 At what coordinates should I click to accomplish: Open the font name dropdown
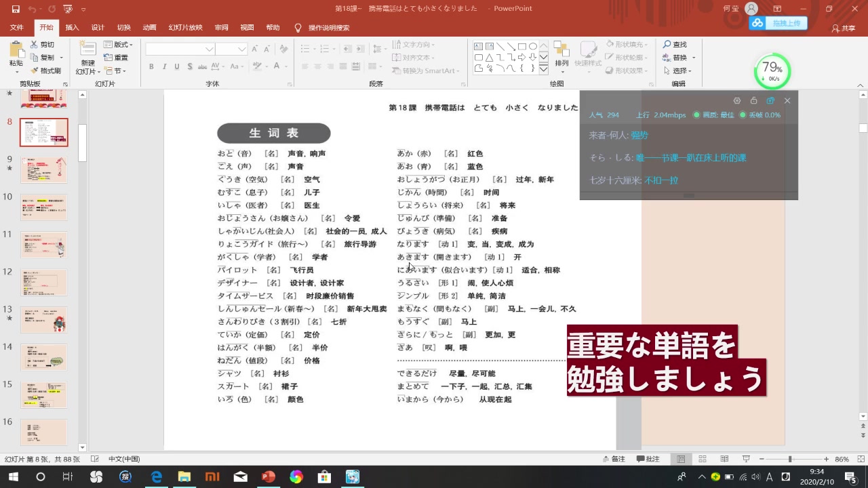[x=209, y=49]
